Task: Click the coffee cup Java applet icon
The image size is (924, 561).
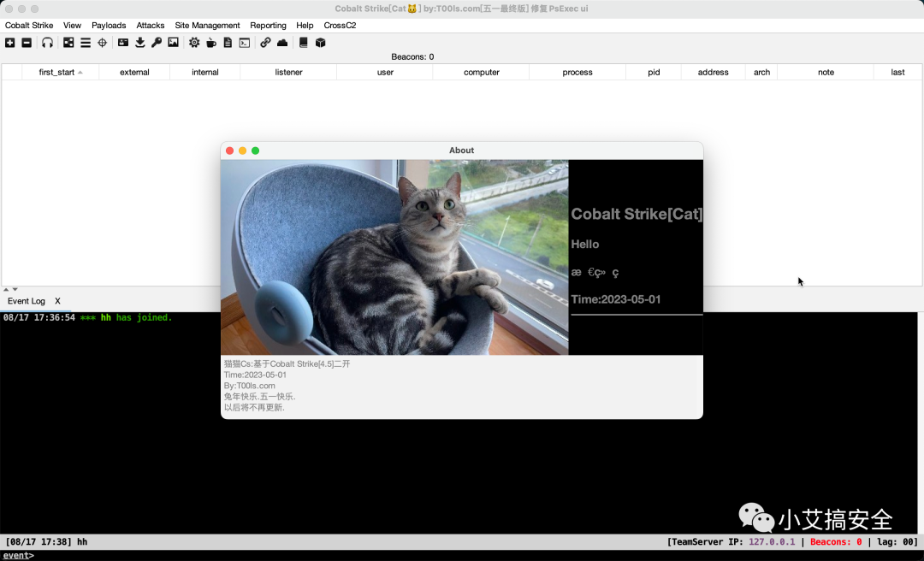Action: pyautogui.click(x=211, y=43)
